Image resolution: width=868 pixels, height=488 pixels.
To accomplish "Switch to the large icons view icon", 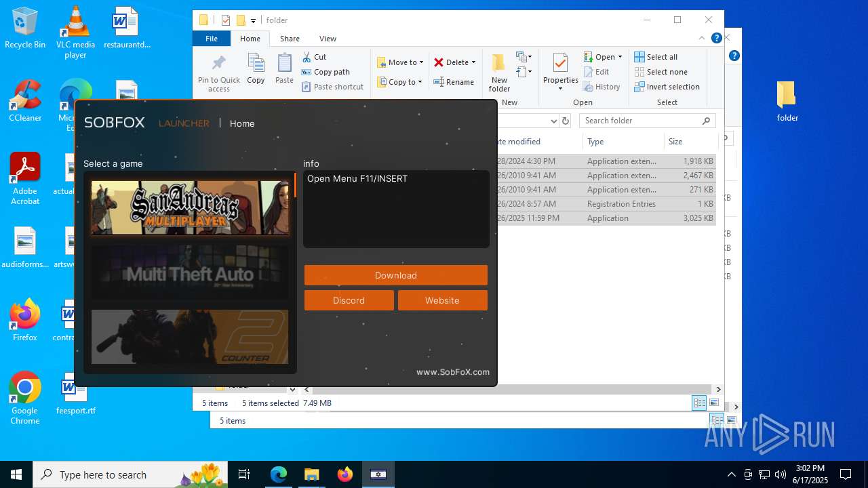I will tap(714, 403).
